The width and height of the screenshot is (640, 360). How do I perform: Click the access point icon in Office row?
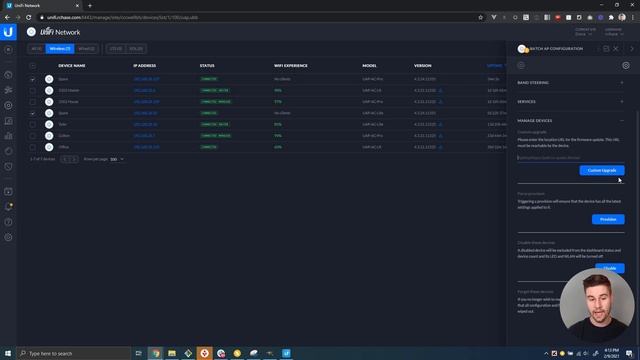click(x=49, y=147)
